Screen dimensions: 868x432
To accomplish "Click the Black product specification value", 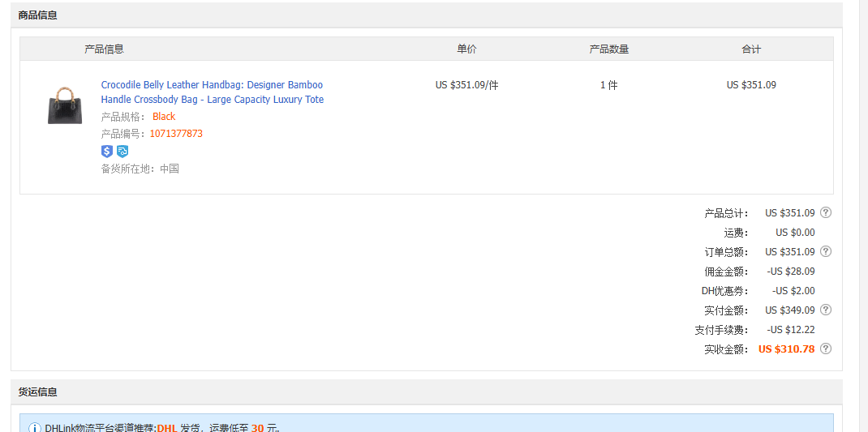I will 164,117.
